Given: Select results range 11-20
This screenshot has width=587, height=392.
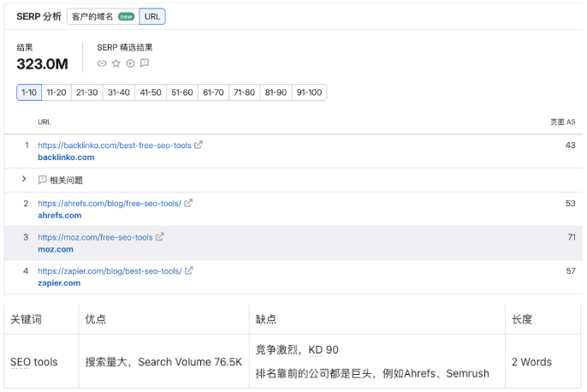Looking at the screenshot, I should 56,92.
